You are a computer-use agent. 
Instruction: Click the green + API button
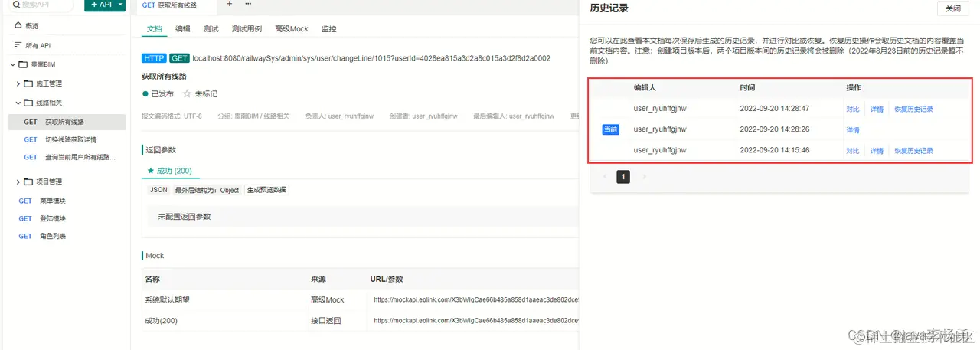pyautogui.click(x=100, y=5)
